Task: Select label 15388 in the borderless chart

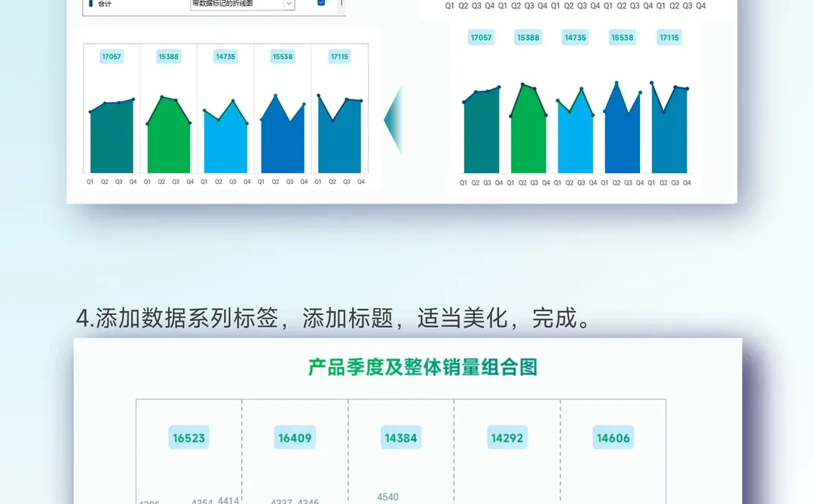Action: pos(528,38)
